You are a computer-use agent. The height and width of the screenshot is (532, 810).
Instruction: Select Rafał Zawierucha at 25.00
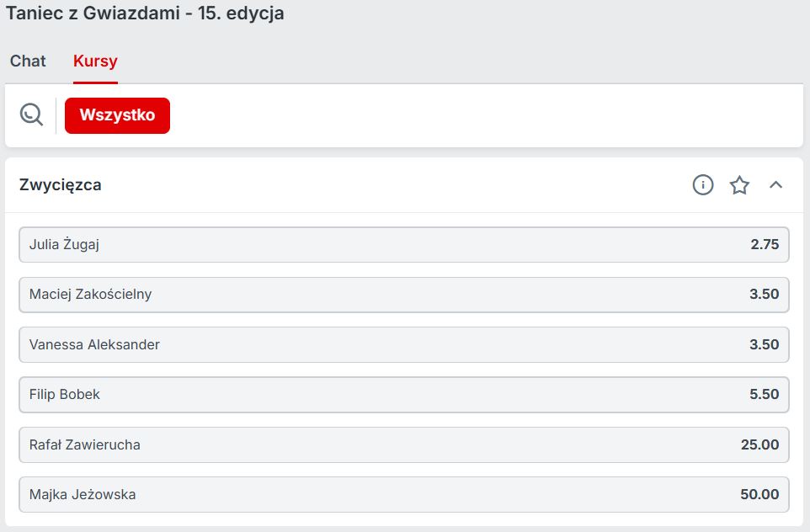click(404, 444)
